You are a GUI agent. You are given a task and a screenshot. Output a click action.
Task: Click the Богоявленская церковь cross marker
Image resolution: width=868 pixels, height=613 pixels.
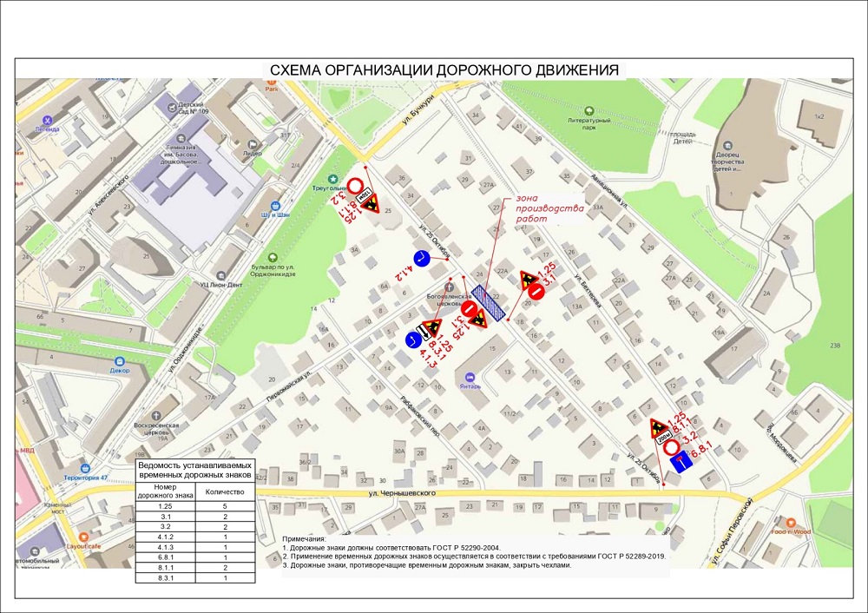[449, 287]
